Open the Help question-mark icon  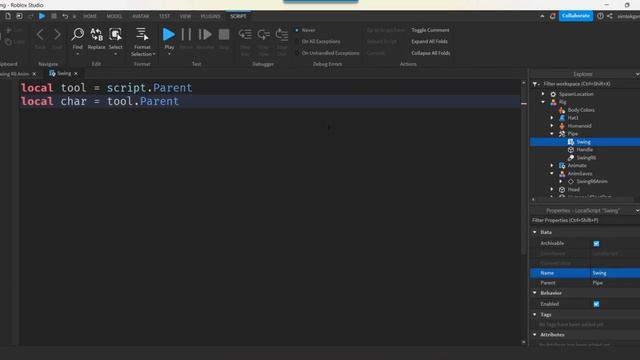600,16
